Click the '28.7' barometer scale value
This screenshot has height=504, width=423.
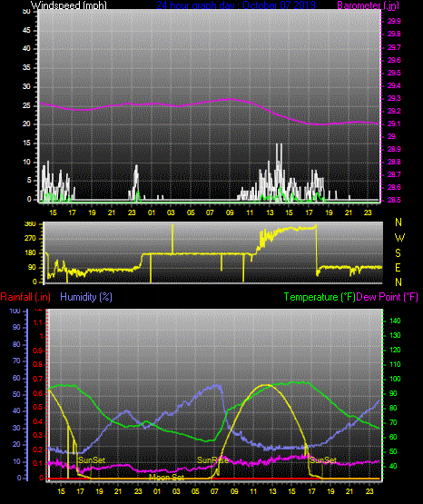[394, 174]
